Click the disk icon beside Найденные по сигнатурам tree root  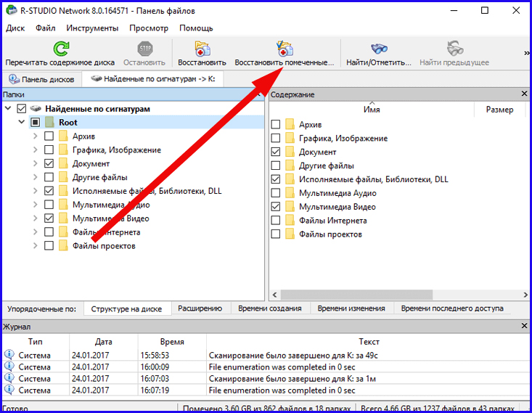pyautogui.click(x=36, y=109)
